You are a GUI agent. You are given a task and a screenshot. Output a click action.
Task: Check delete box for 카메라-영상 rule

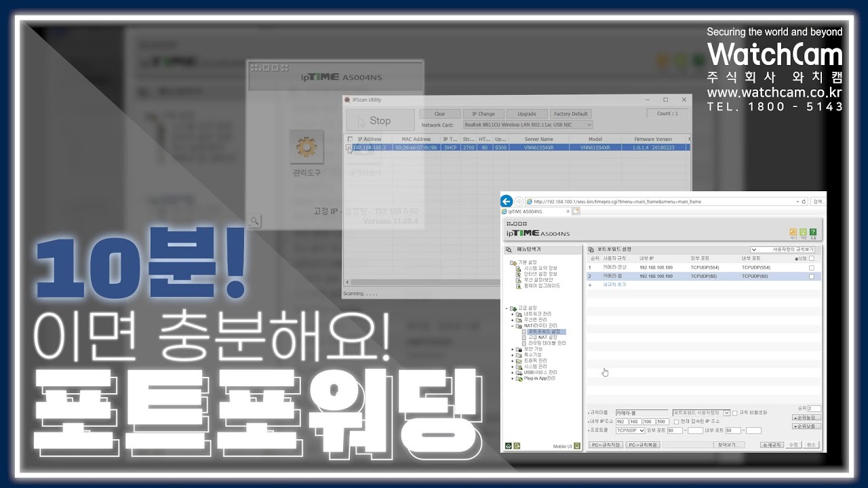point(812,268)
